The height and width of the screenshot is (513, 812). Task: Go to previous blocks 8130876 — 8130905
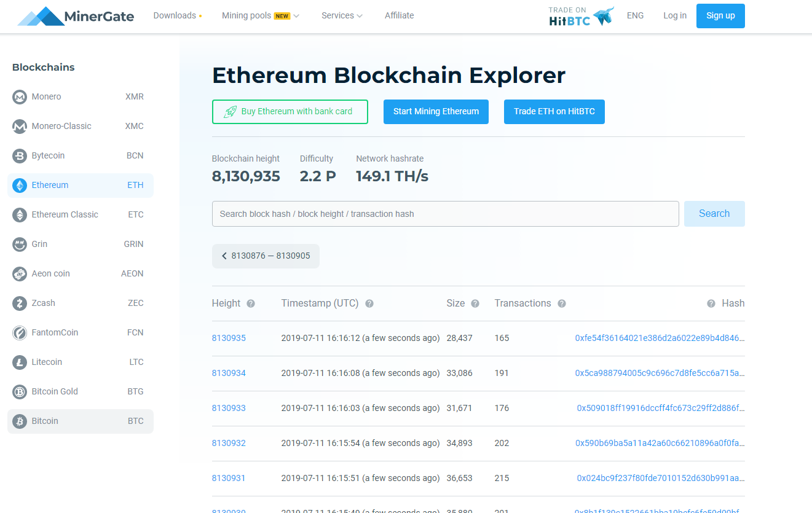click(266, 256)
